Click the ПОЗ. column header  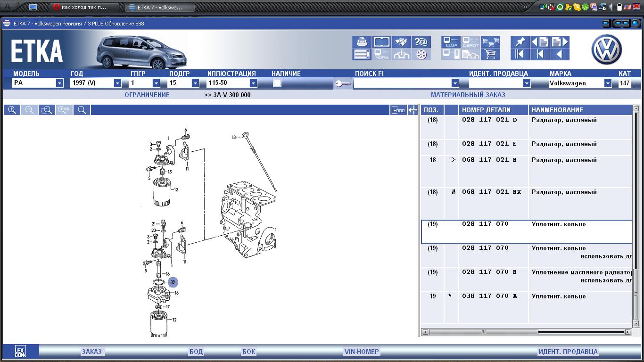tap(431, 110)
